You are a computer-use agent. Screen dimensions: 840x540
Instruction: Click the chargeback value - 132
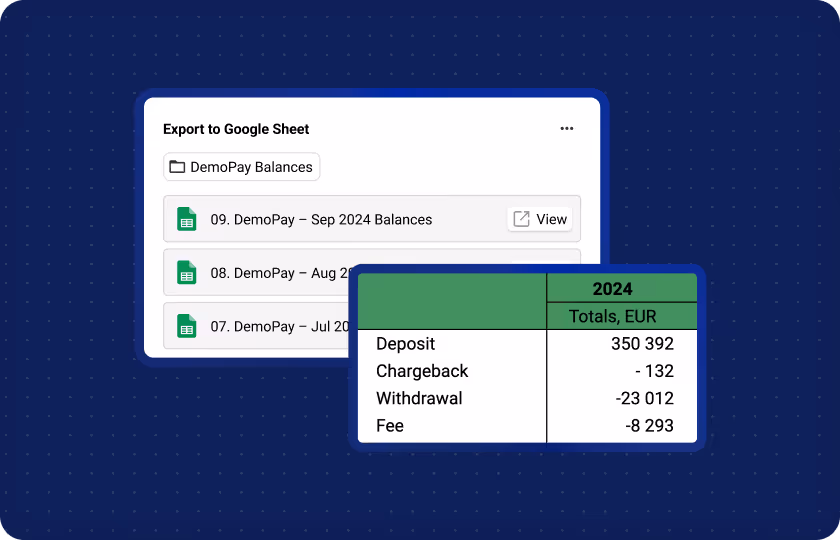pyautogui.click(x=654, y=371)
